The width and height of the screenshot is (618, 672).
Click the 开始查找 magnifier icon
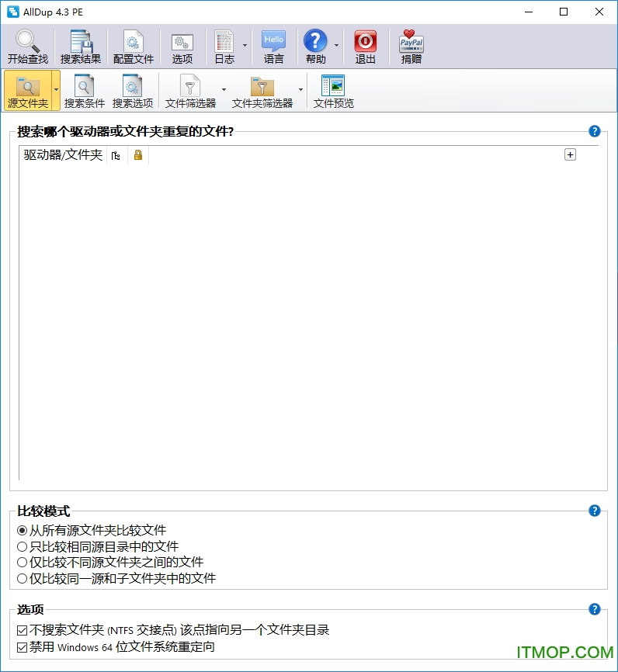(27, 42)
